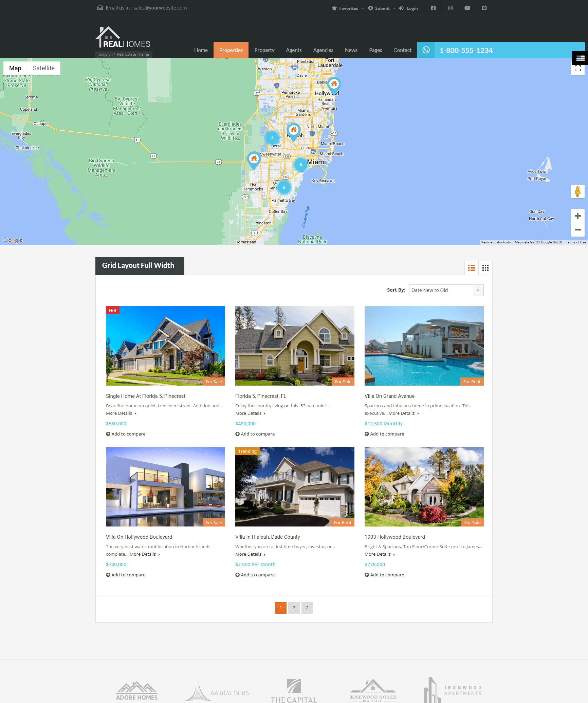The image size is (588, 703).
Task: Click map cluster marker showing 6
Action: 300,165
